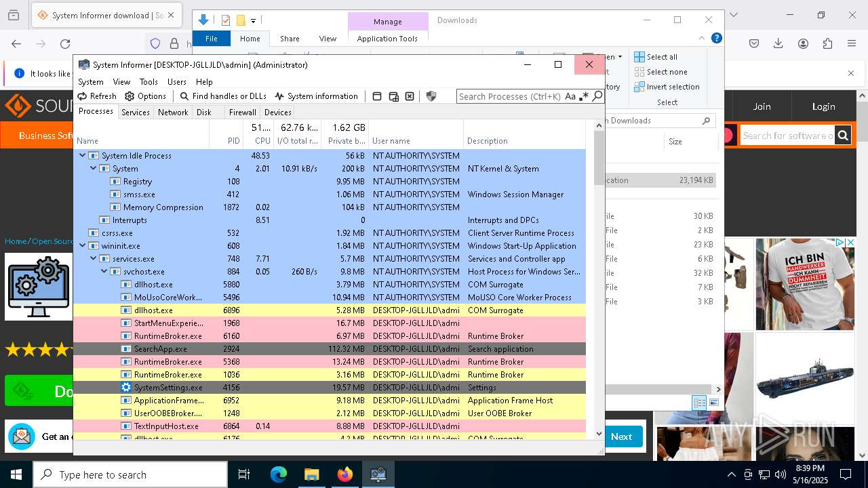Viewport: 868px width, 488px height.
Task: Click Firefox downloads arrow icon
Action: pos(778,43)
